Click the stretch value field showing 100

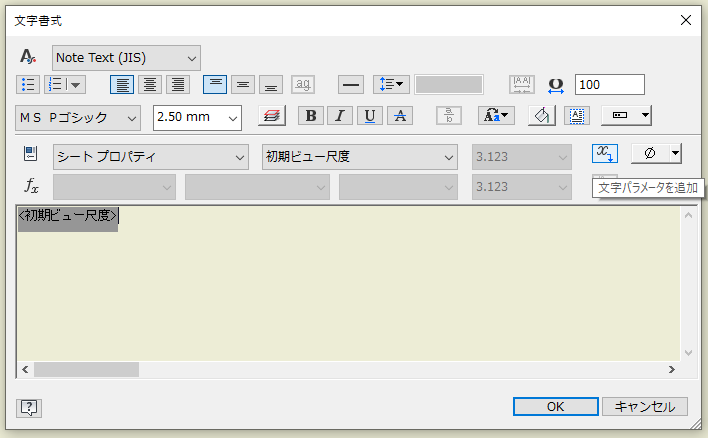click(610, 84)
